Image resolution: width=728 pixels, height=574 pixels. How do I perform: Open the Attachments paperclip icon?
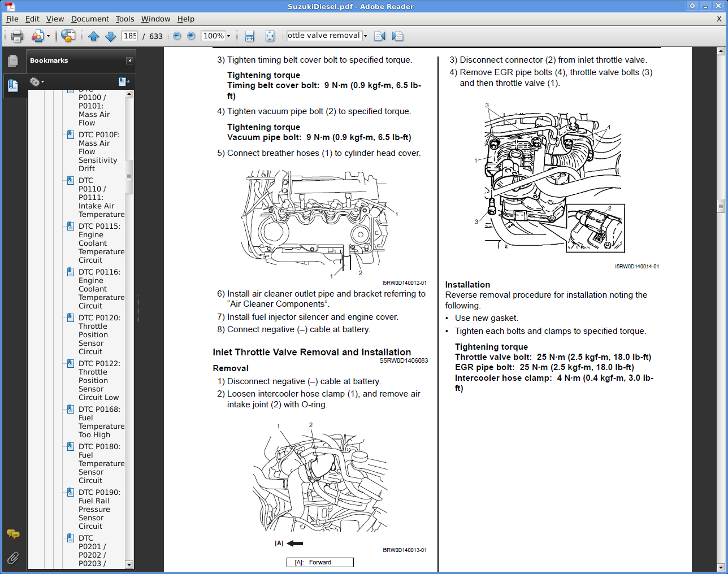(x=13, y=559)
